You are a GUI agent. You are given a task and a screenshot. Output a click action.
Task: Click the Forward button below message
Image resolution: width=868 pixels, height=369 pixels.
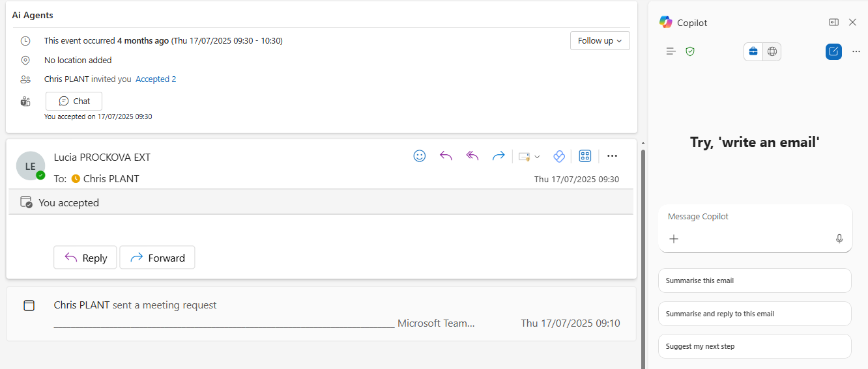tap(157, 258)
